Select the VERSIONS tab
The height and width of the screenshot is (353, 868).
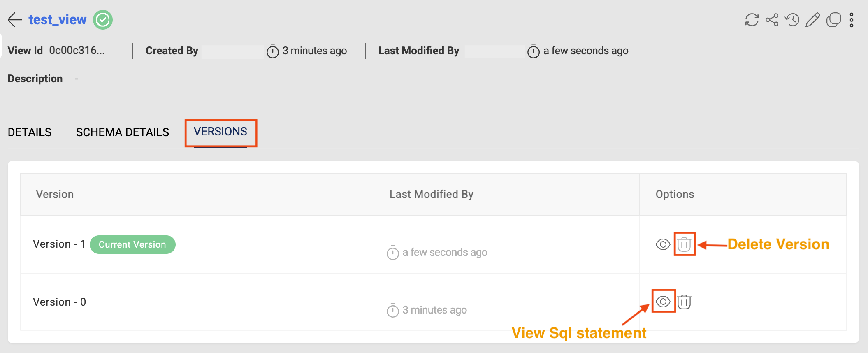pos(220,132)
